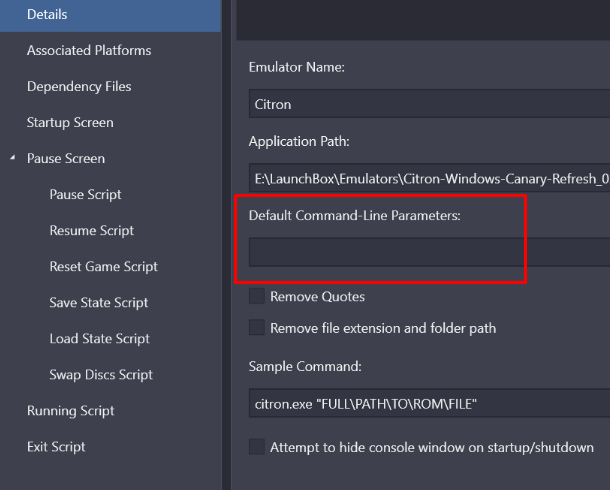
Task: Select Swap Discs Script entry
Action: 101,375
